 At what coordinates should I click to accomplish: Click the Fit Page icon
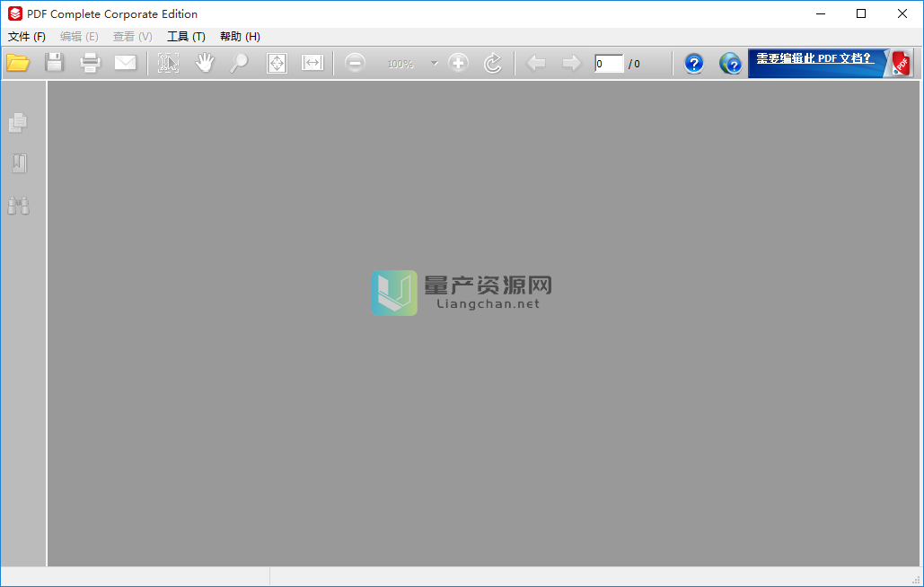(277, 63)
